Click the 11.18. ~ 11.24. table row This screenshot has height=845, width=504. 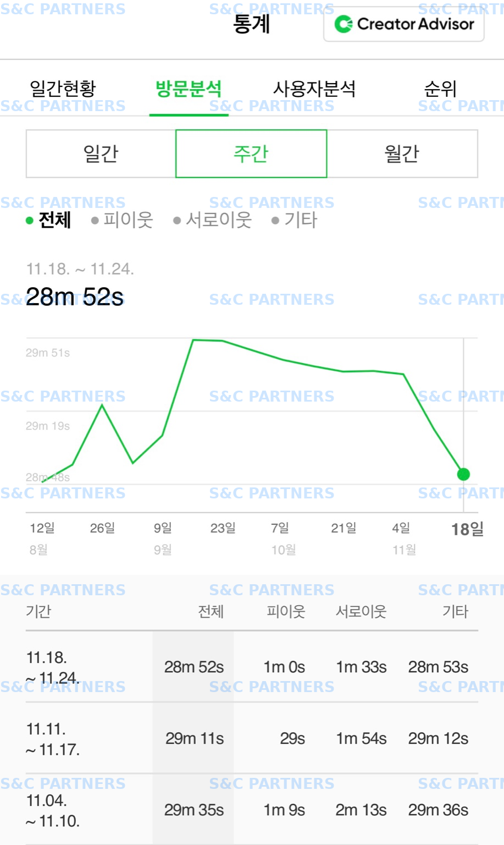(x=252, y=667)
